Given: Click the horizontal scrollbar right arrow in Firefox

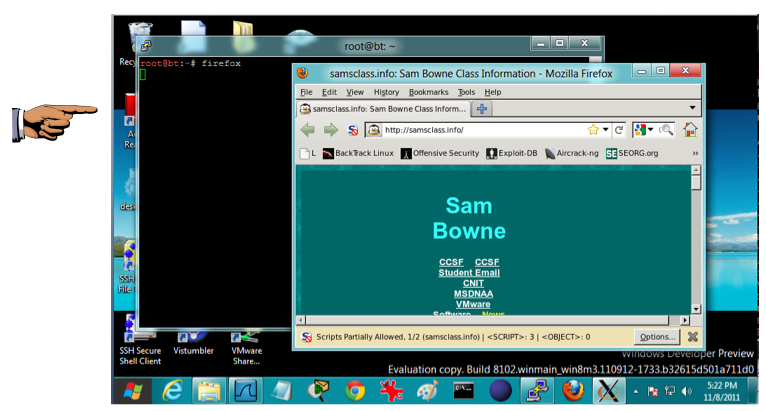Looking at the screenshot, I should pyautogui.click(x=685, y=320).
